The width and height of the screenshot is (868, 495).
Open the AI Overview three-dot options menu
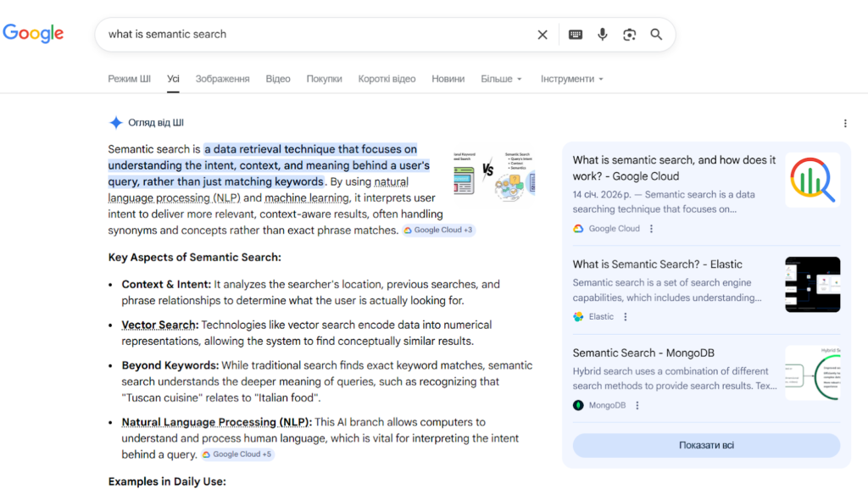(845, 123)
